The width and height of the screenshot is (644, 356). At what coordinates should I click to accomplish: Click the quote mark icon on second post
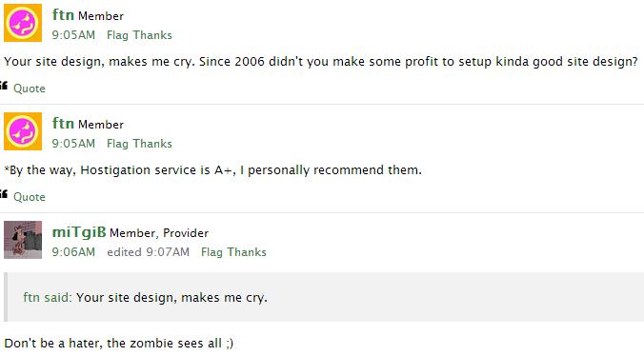click(x=4, y=194)
